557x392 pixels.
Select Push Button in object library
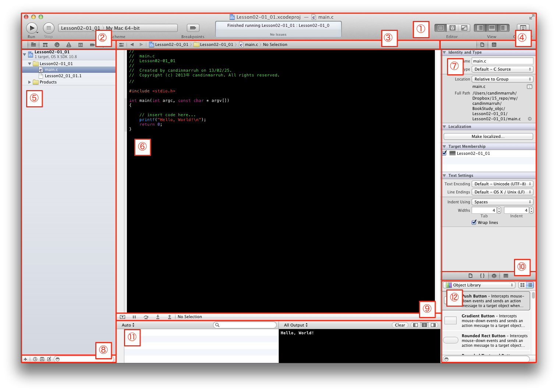coord(487,301)
